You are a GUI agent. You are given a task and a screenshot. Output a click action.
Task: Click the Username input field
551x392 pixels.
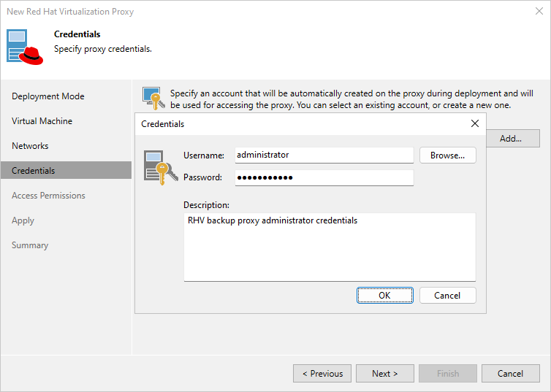pyautogui.click(x=324, y=155)
